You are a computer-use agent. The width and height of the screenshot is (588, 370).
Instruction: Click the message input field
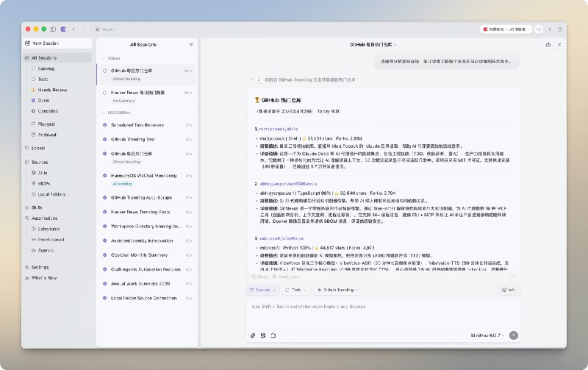click(x=383, y=314)
